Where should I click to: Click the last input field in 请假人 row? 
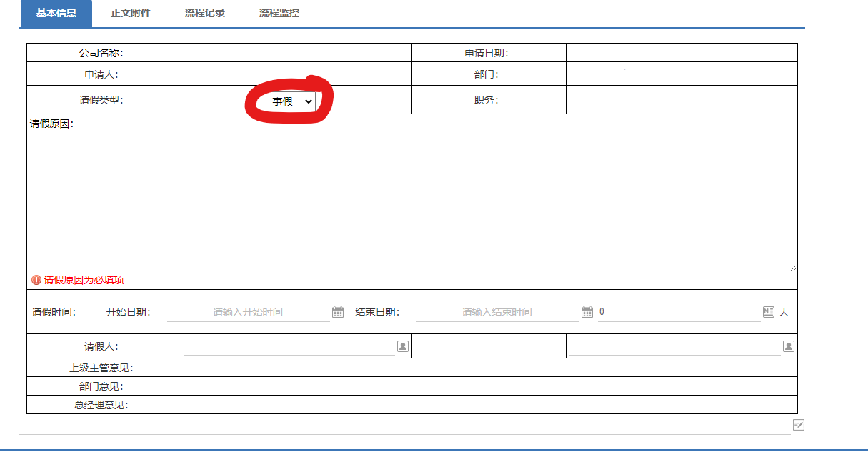(674, 346)
